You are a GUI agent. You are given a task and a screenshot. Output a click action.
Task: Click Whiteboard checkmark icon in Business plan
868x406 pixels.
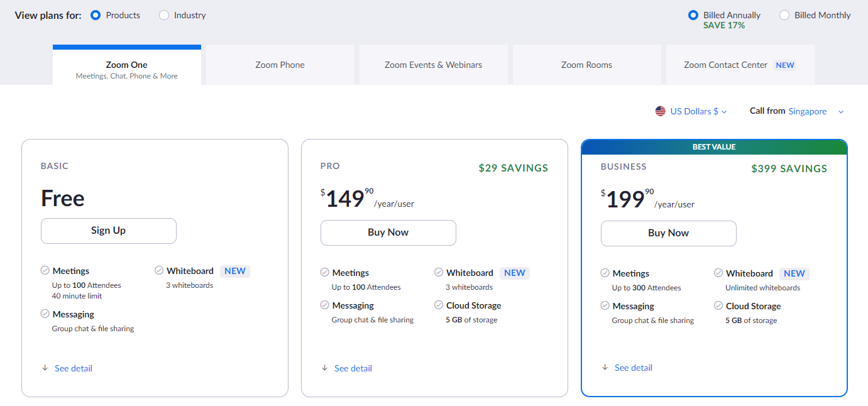coord(718,273)
